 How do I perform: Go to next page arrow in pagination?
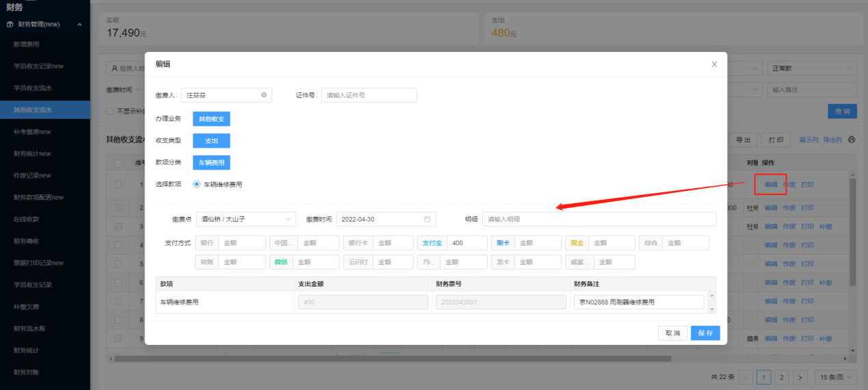click(800, 377)
